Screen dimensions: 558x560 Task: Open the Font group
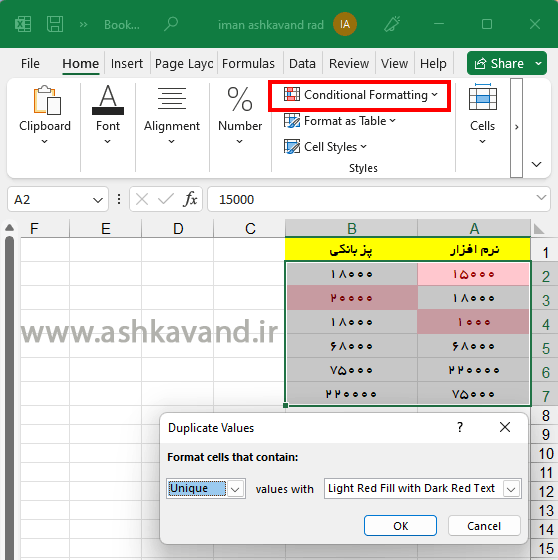(x=108, y=115)
